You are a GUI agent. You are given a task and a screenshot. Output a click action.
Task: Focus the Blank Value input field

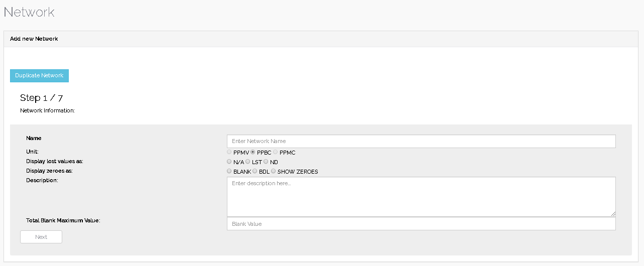[421, 224]
